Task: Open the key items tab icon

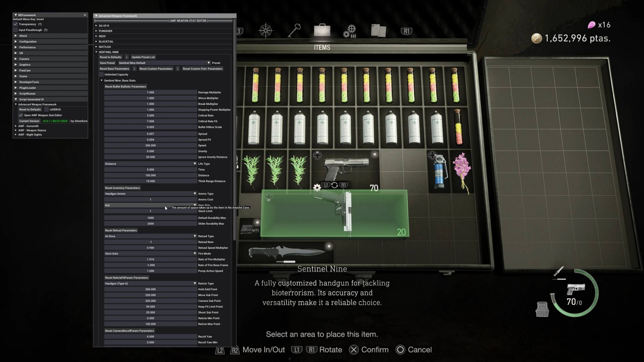Action: coord(294,30)
